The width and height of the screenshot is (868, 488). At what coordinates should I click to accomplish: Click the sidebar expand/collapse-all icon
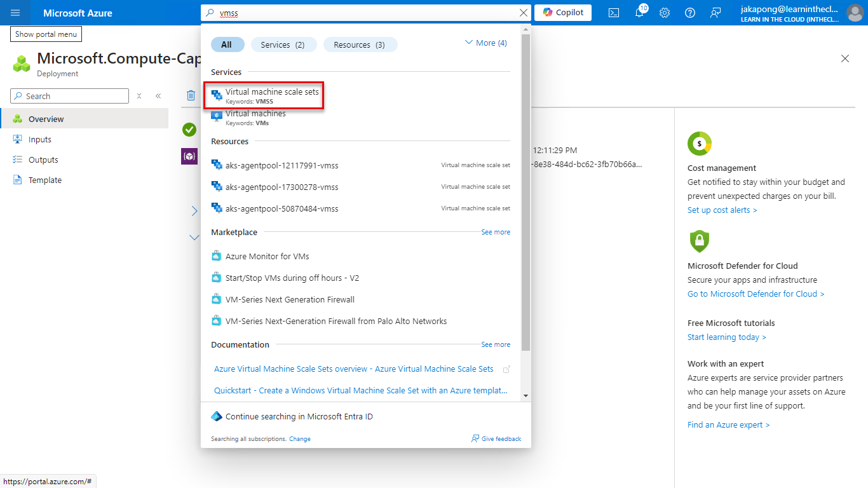pos(139,96)
